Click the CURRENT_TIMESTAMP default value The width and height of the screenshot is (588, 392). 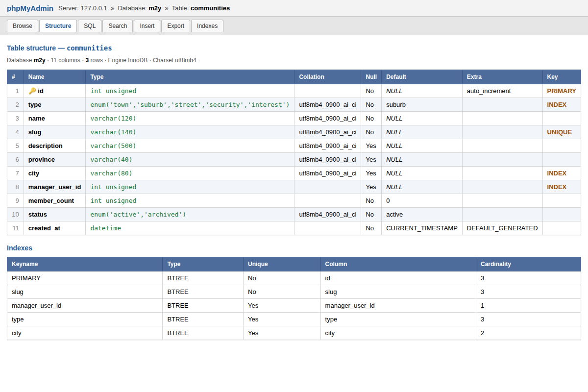pyautogui.click(x=422, y=228)
